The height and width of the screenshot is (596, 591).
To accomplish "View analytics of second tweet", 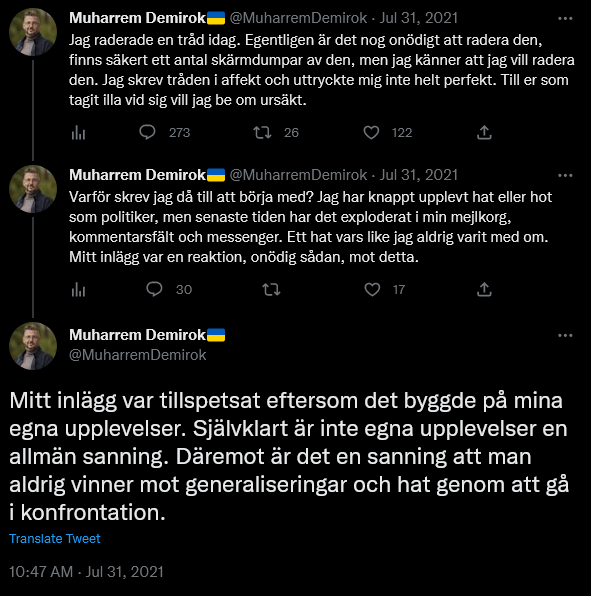I will pyautogui.click(x=78, y=290).
